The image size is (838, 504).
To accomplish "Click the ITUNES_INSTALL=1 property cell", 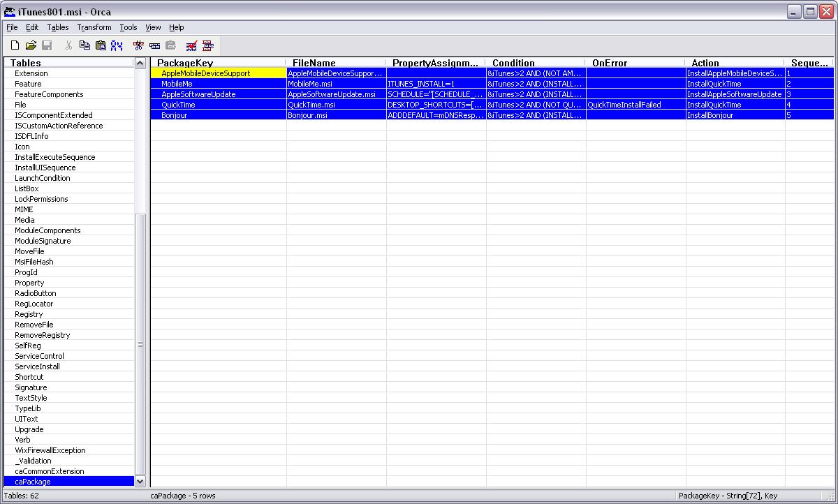I will [x=436, y=84].
